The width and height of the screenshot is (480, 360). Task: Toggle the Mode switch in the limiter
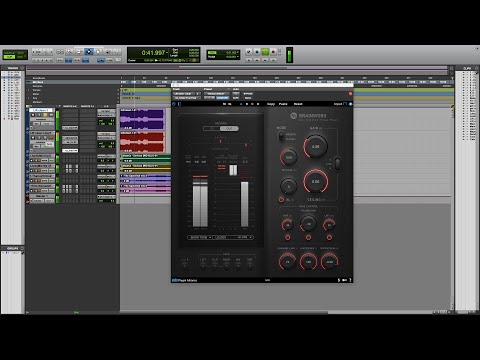[281, 136]
